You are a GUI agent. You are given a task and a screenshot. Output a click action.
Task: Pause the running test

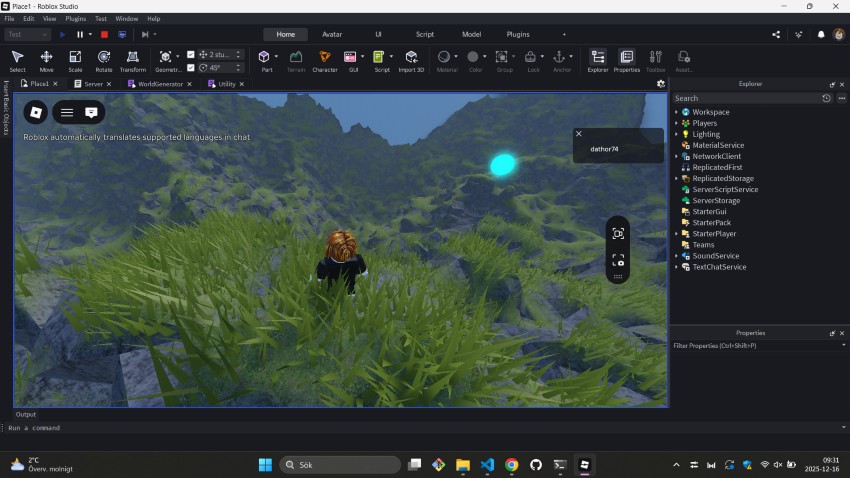pyautogui.click(x=80, y=34)
